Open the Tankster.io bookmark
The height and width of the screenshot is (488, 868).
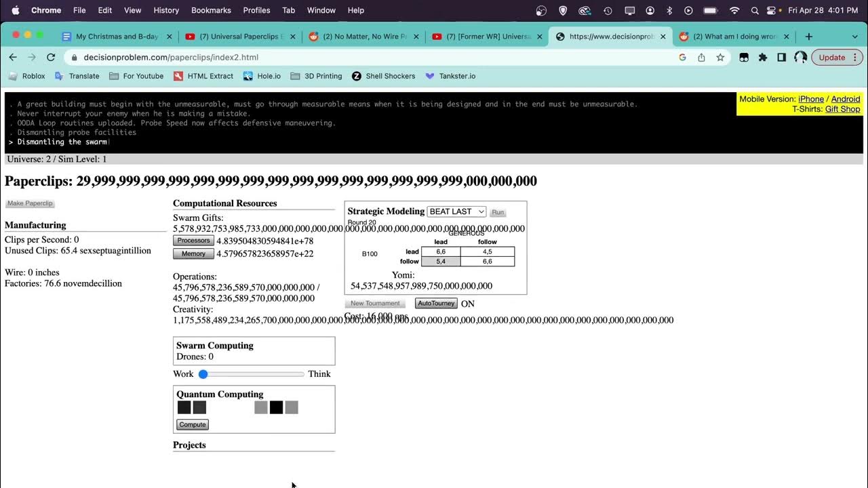click(450, 76)
